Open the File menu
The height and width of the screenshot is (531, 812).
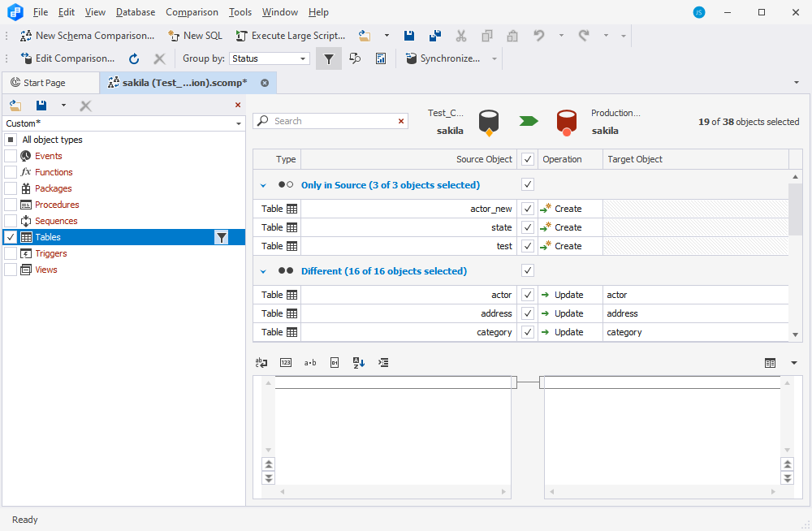click(x=41, y=12)
